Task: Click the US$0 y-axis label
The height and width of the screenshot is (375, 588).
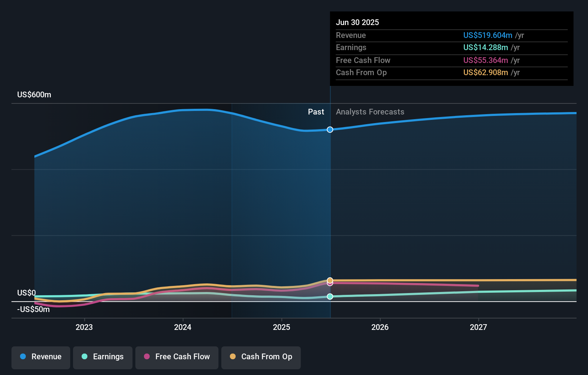Action: 26,293
